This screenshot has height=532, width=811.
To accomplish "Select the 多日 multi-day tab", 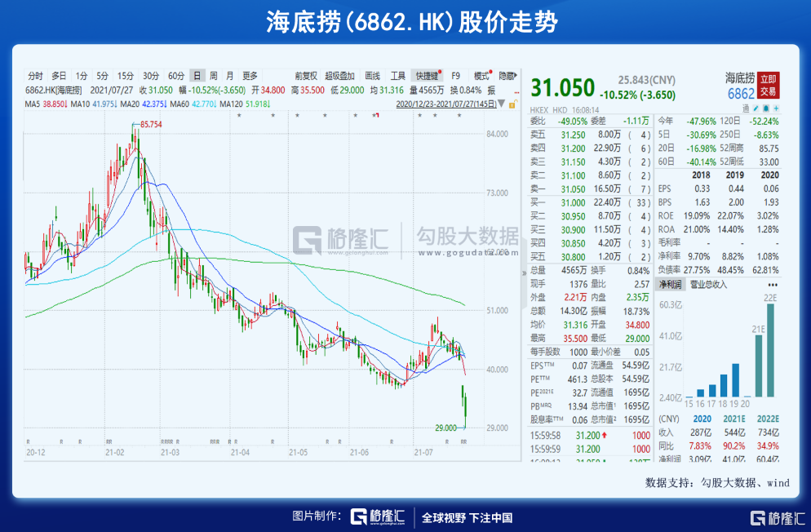I will tap(59, 76).
